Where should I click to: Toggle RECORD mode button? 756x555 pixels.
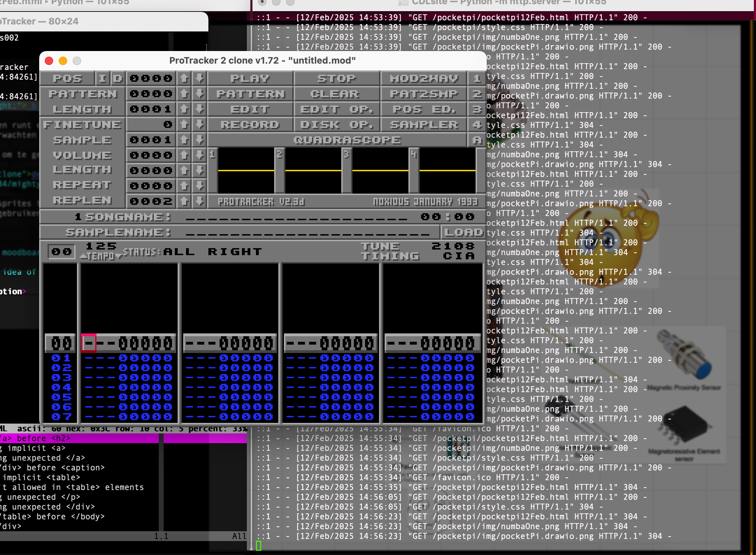pos(250,124)
